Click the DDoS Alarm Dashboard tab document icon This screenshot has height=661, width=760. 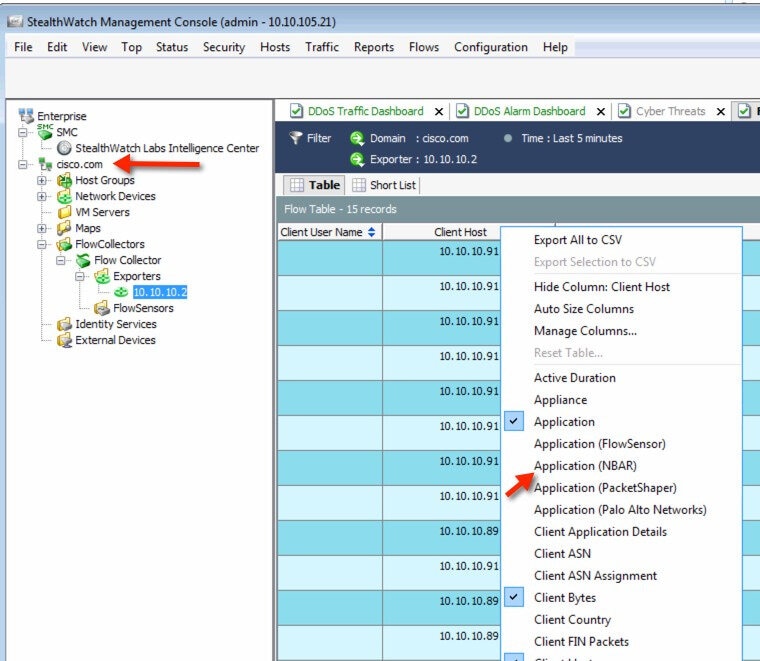(x=462, y=111)
